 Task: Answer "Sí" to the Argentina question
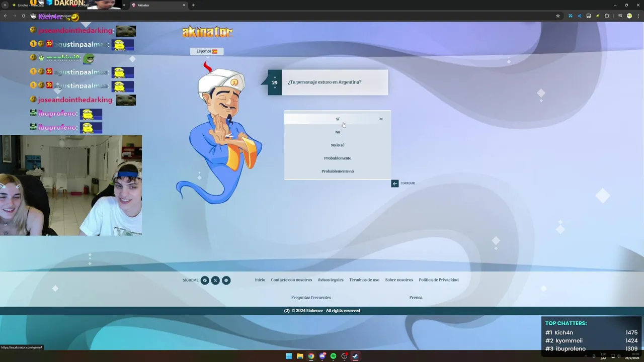338,119
